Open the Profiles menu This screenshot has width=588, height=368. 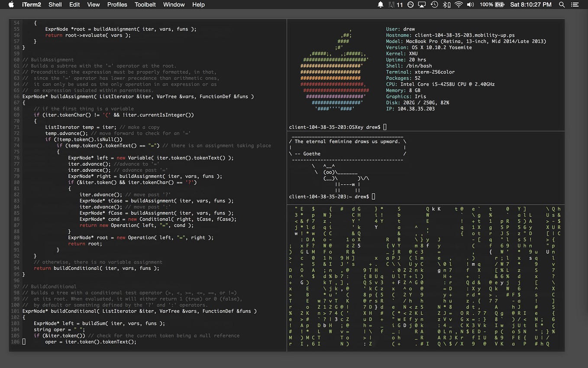click(x=117, y=5)
